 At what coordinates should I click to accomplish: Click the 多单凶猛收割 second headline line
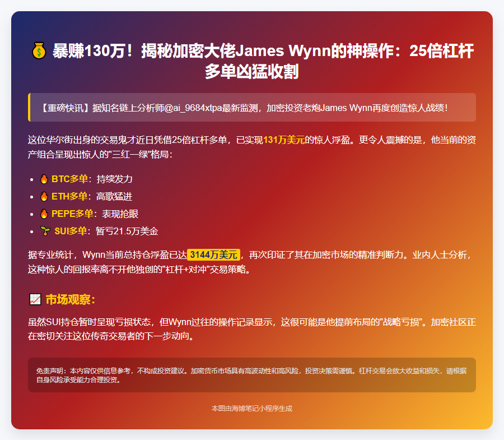(x=252, y=71)
